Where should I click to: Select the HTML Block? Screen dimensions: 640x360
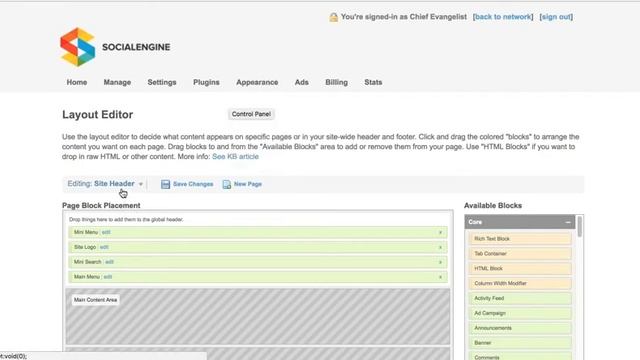(x=520, y=269)
